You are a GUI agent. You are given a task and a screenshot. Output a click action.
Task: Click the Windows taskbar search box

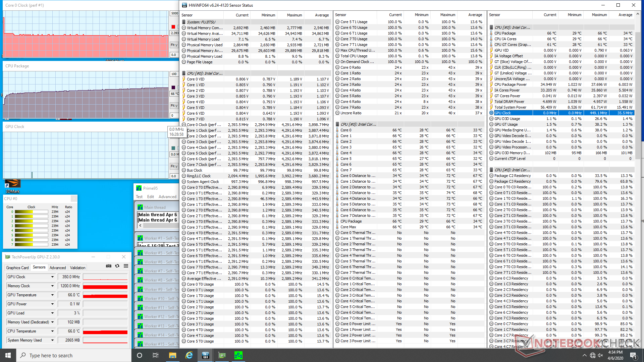coord(74,355)
